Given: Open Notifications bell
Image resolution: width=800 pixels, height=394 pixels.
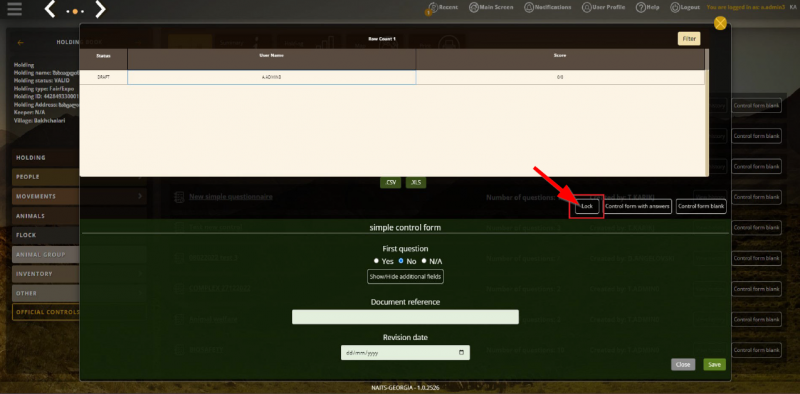Looking at the screenshot, I should (x=528, y=8).
